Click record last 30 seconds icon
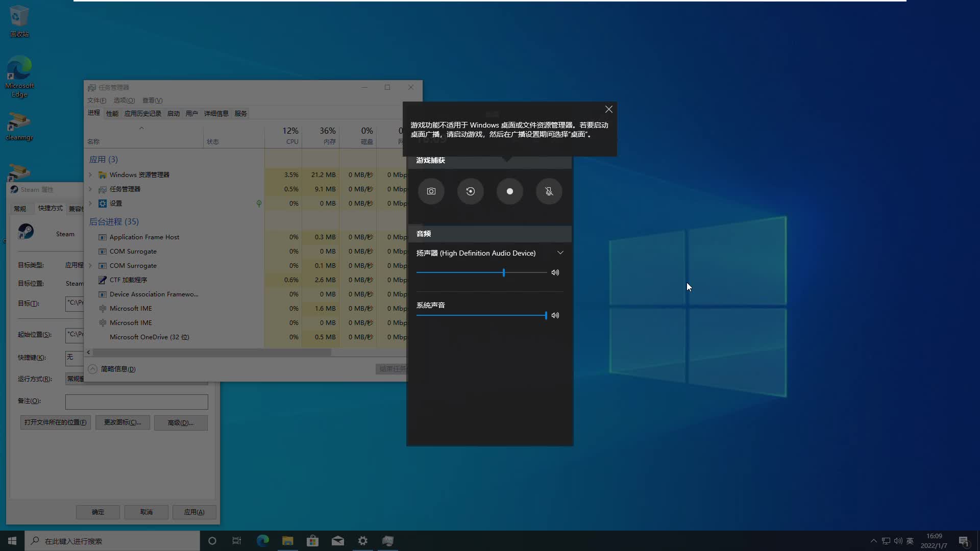Image resolution: width=980 pixels, height=551 pixels. click(x=471, y=191)
